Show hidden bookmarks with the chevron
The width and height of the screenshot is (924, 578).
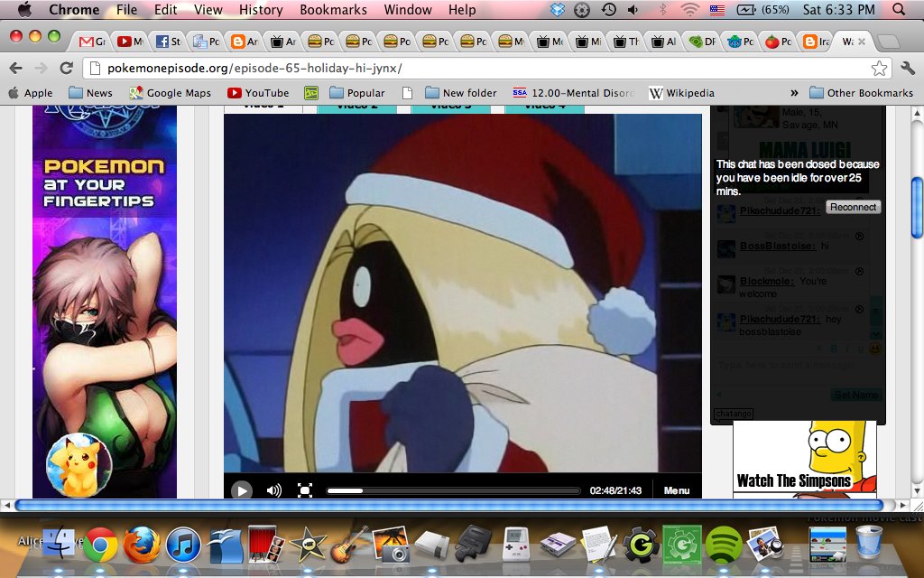coord(794,93)
